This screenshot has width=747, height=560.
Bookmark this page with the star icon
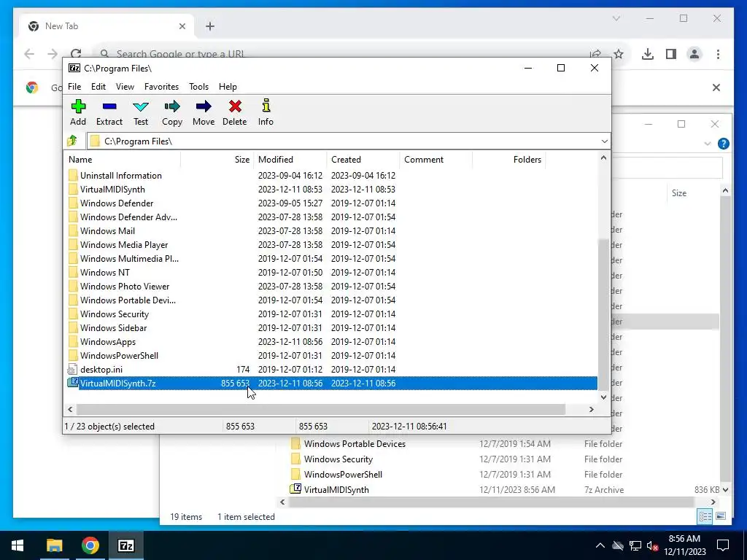619,54
